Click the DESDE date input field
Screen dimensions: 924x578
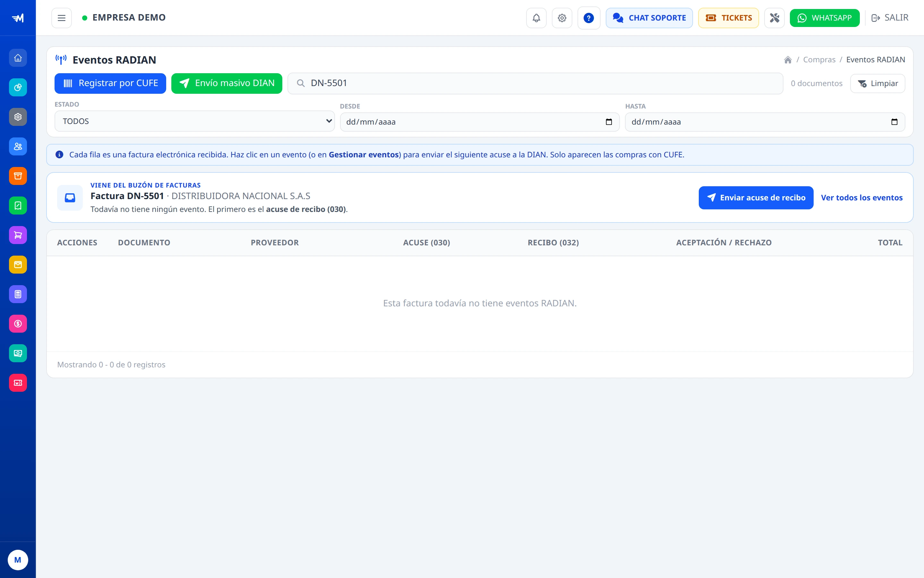480,122
